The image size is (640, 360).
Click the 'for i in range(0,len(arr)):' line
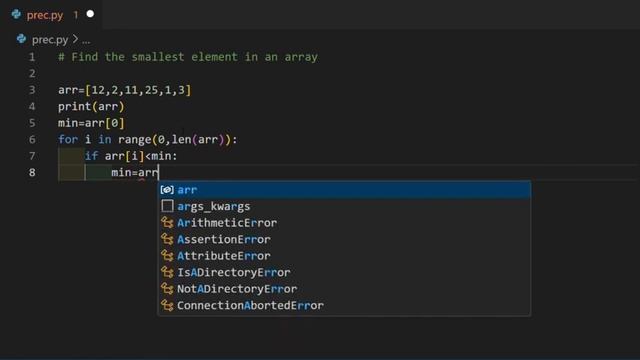[x=147, y=140]
